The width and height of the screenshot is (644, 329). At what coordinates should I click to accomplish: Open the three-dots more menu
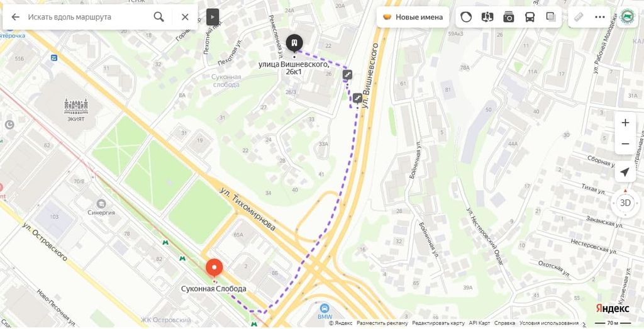[x=599, y=17]
